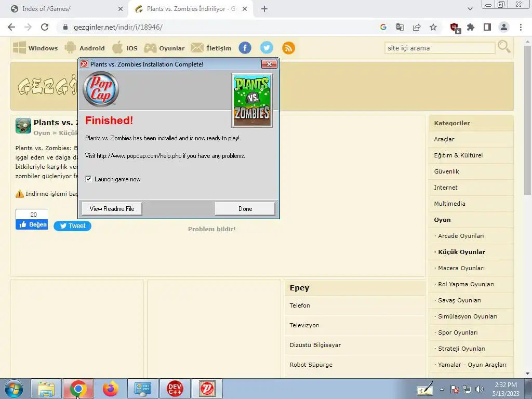This screenshot has height=399, width=532.
Task: Reload the page with the refresh icon
Action: click(x=45, y=27)
